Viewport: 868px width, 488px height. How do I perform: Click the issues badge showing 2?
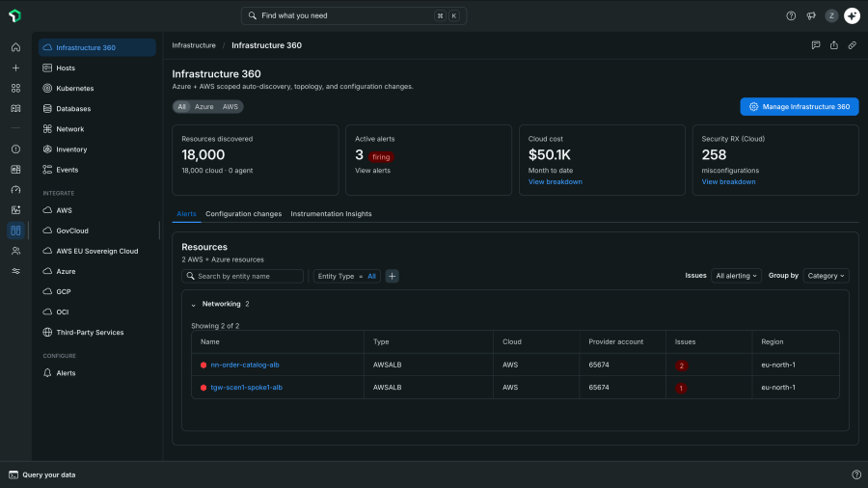point(682,366)
